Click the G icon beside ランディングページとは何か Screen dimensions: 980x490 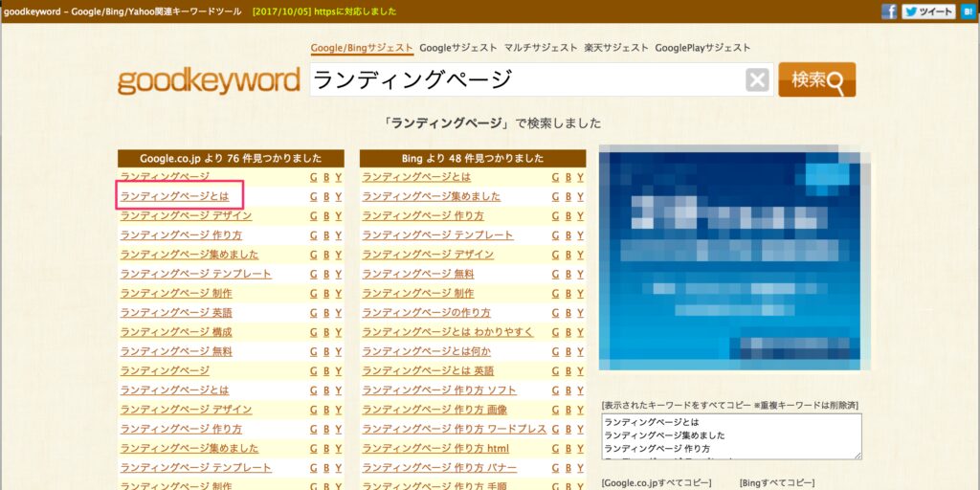[556, 351]
